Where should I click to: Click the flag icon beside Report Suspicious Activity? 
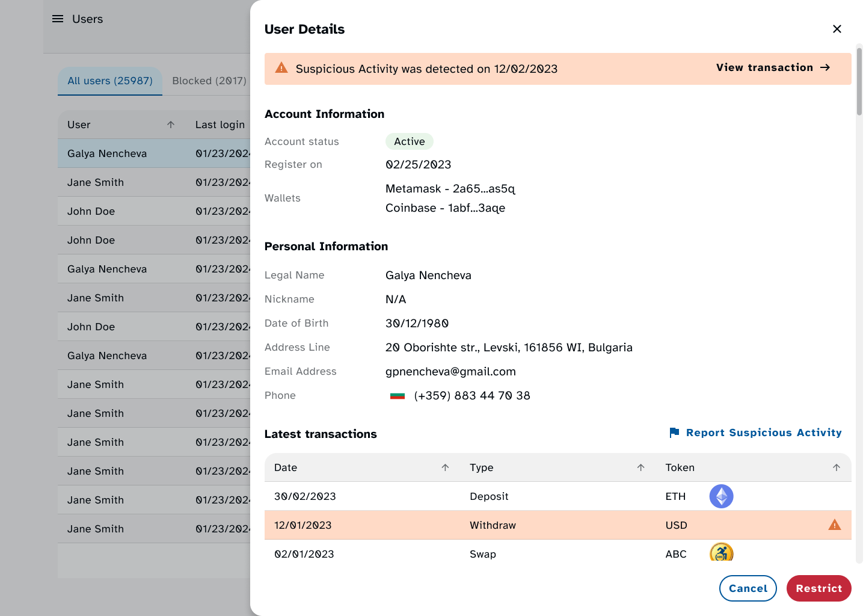(x=674, y=433)
